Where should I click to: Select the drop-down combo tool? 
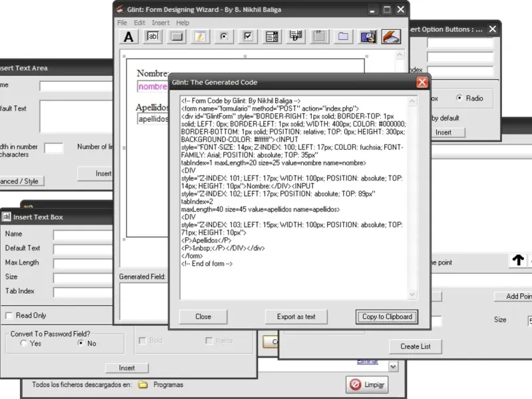point(295,37)
